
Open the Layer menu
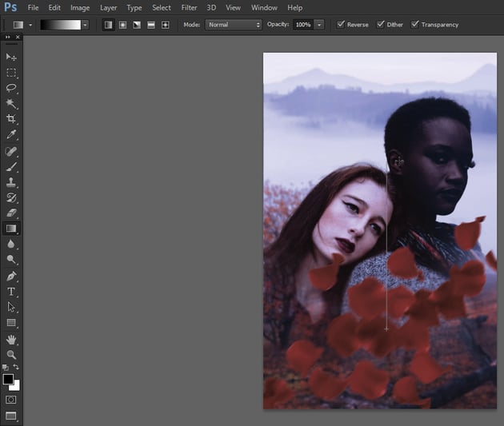(108, 8)
